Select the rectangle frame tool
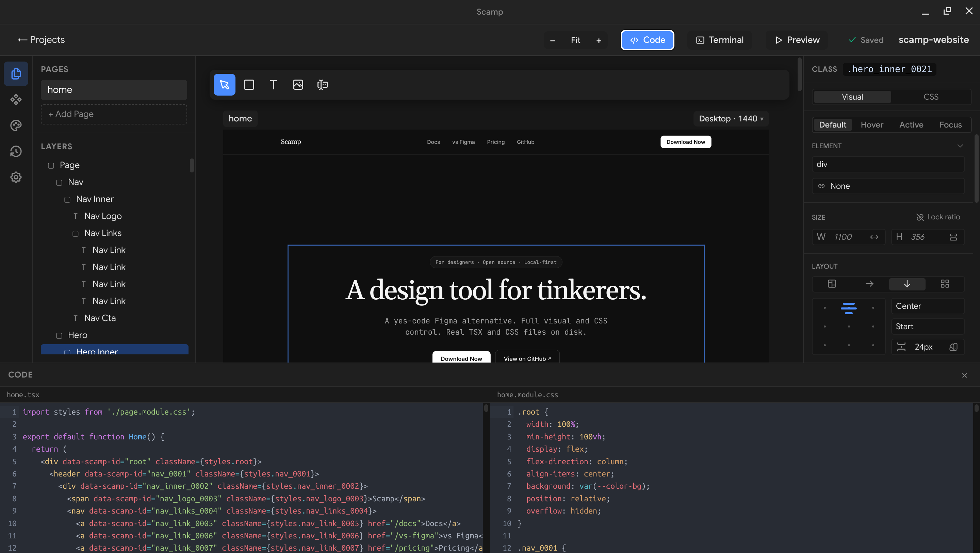The width and height of the screenshot is (980, 553). coord(249,84)
